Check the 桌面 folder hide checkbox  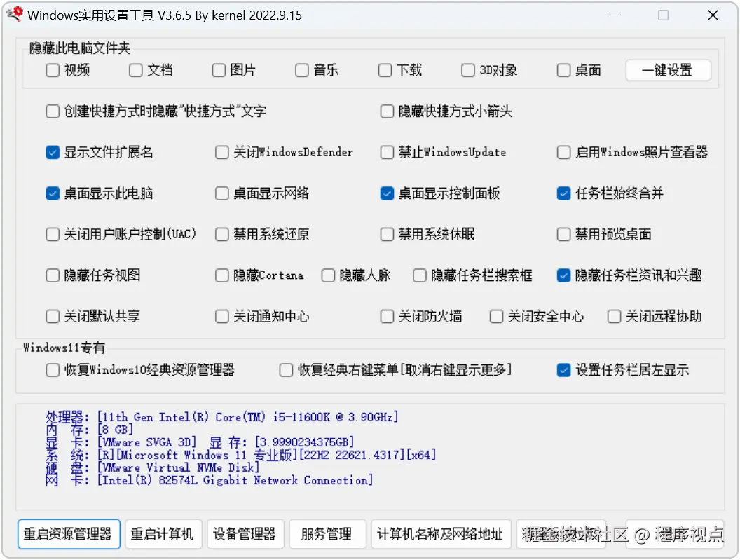point(563,71)
